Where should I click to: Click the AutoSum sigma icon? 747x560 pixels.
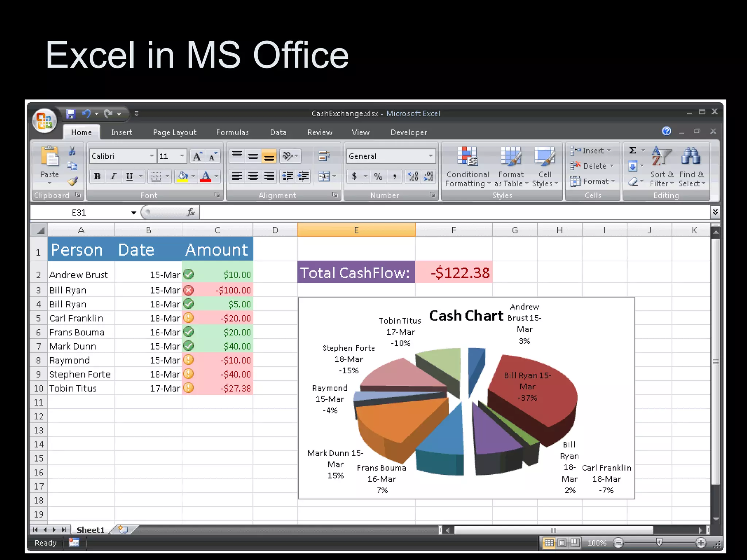tap(633, 150)
